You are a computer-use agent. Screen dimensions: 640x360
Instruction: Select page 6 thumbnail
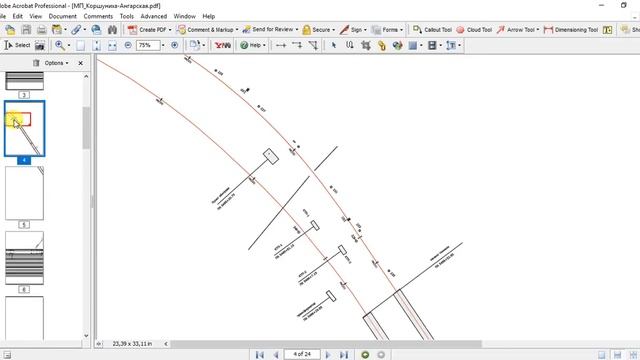24,258
